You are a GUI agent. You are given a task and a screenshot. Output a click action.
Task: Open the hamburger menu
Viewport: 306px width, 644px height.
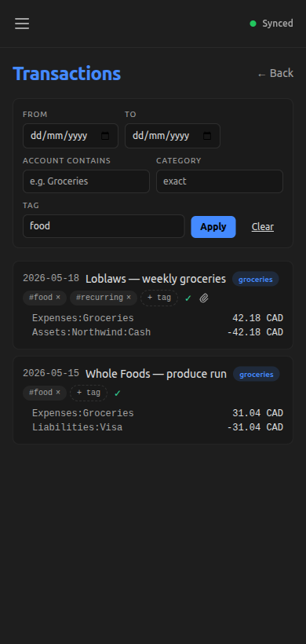(x=22, y=24)
